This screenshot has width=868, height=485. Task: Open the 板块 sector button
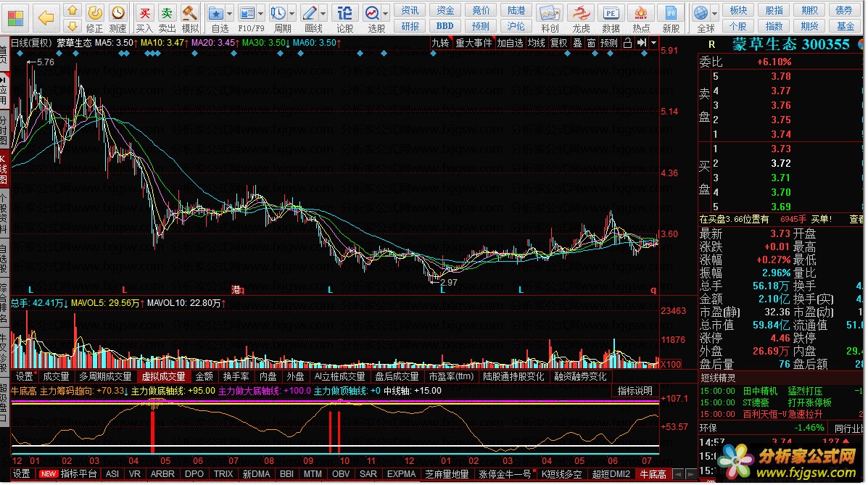[738, 11]
